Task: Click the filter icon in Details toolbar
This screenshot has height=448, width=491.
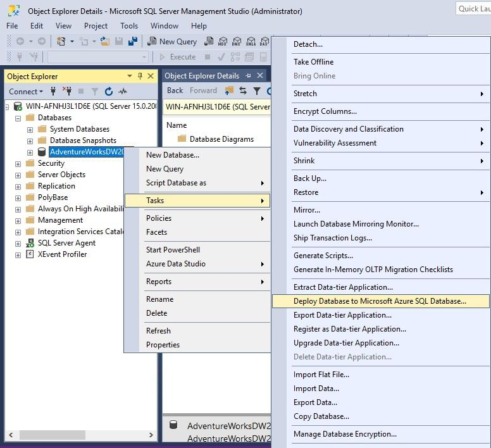Action: pos(257,90)
